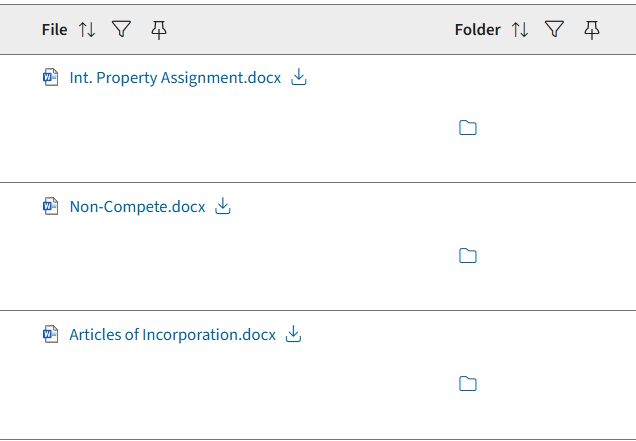Viewport: 636px width, 441px height.
Task: Click the File column header label
Action: click(54, 30)
